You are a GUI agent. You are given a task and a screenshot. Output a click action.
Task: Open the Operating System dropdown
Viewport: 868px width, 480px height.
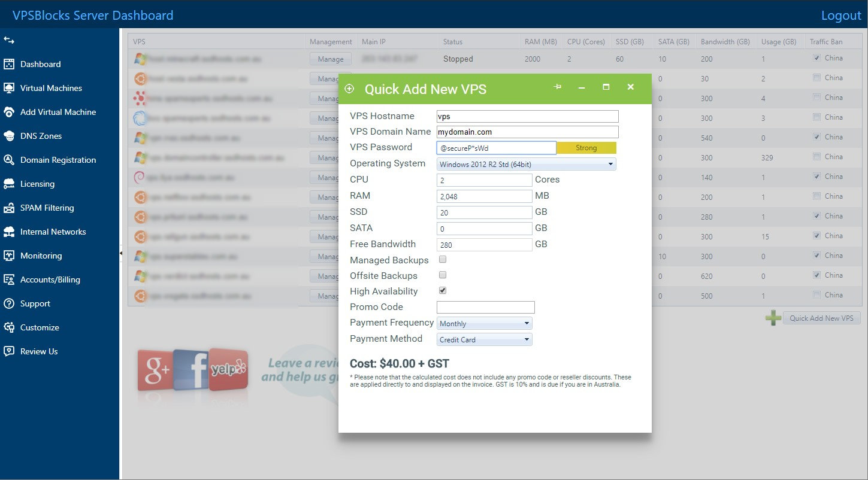(x=526, y=164)
